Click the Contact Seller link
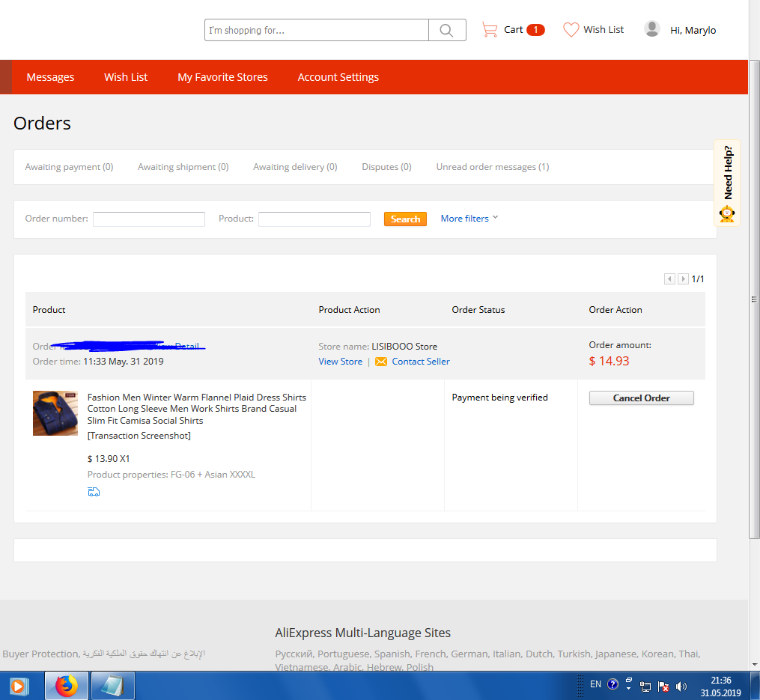The image size is (760, 700). (x=421, y=362)
